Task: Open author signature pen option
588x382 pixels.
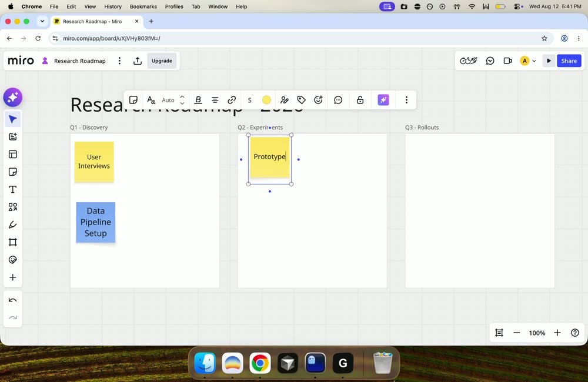Action: (x=284, y=100)
